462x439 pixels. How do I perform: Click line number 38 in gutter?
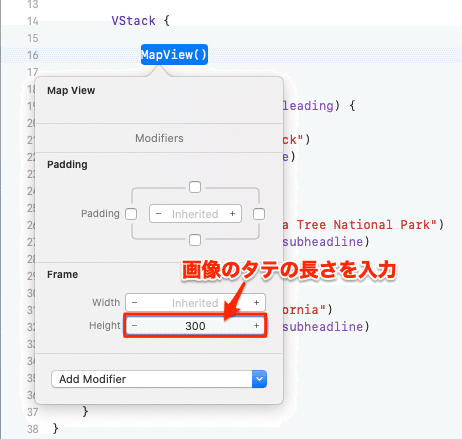pos(33,429)
